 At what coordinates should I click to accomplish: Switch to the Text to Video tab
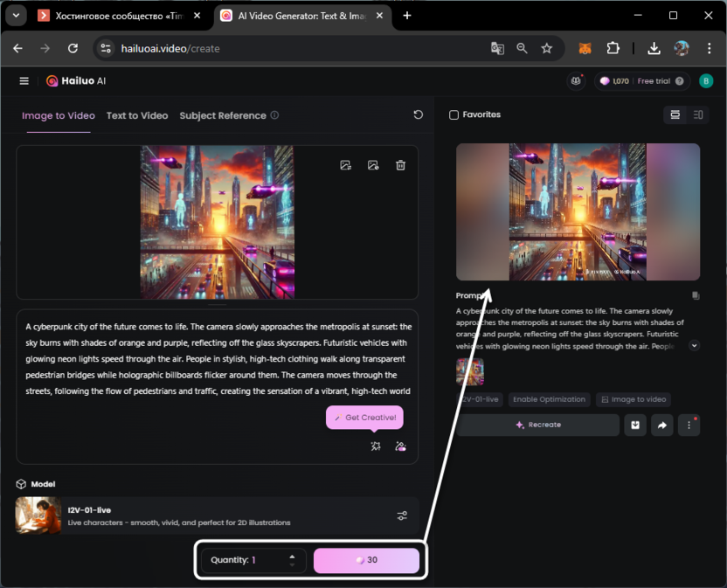(137, 115)
